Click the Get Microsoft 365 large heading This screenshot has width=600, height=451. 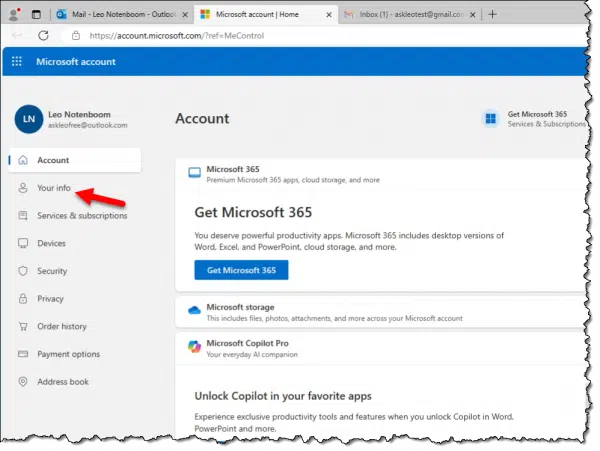[x=253, y=212]
